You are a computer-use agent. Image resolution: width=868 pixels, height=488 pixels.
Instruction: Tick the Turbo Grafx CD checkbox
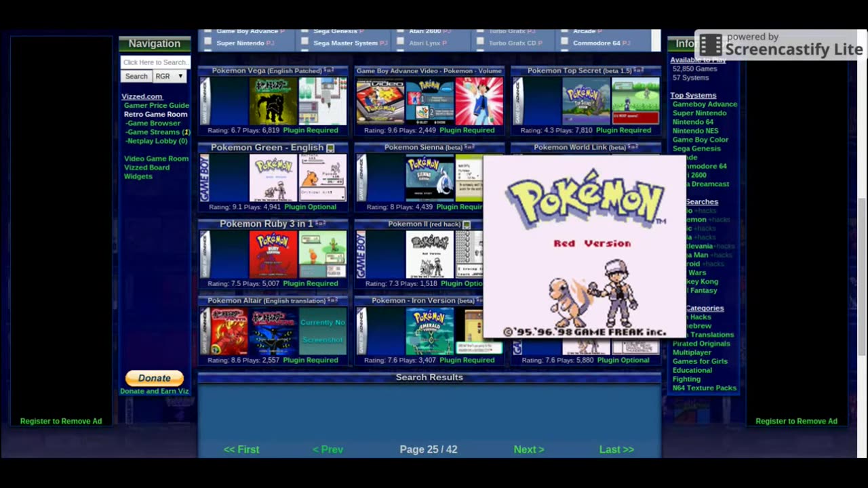click(x=480, y=41)
